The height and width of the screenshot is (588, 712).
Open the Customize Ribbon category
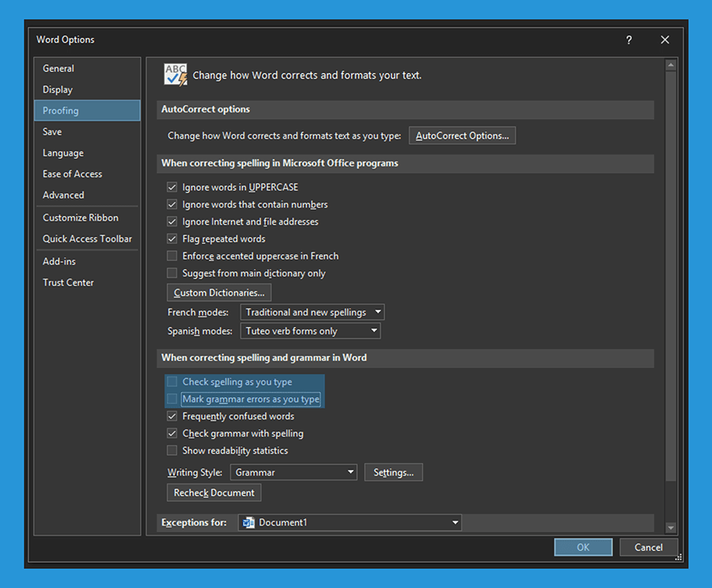pos(87,218)
